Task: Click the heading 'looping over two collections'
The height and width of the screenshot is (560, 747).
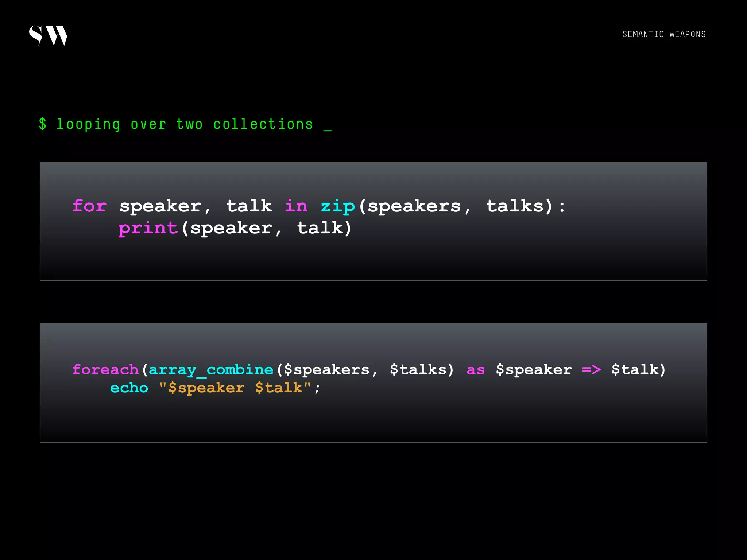Action: click(x=185, y=124)
